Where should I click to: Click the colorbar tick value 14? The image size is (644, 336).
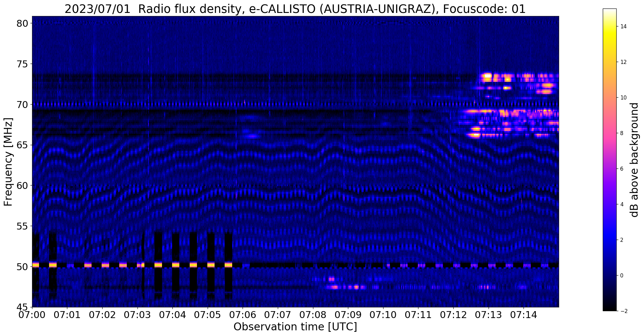[623, 26]
